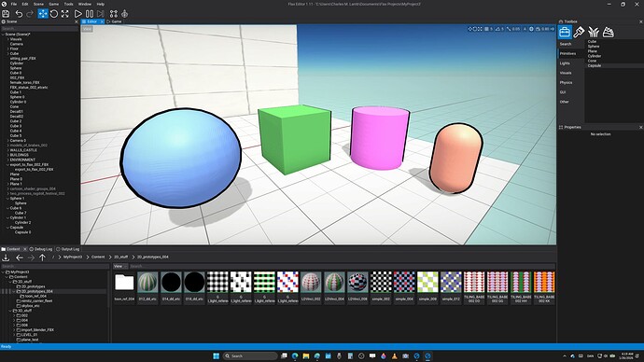Image resolution: width=644 pixels, height=362 pixels.
Task: Open the Tools menu
Action: (68, 4)
